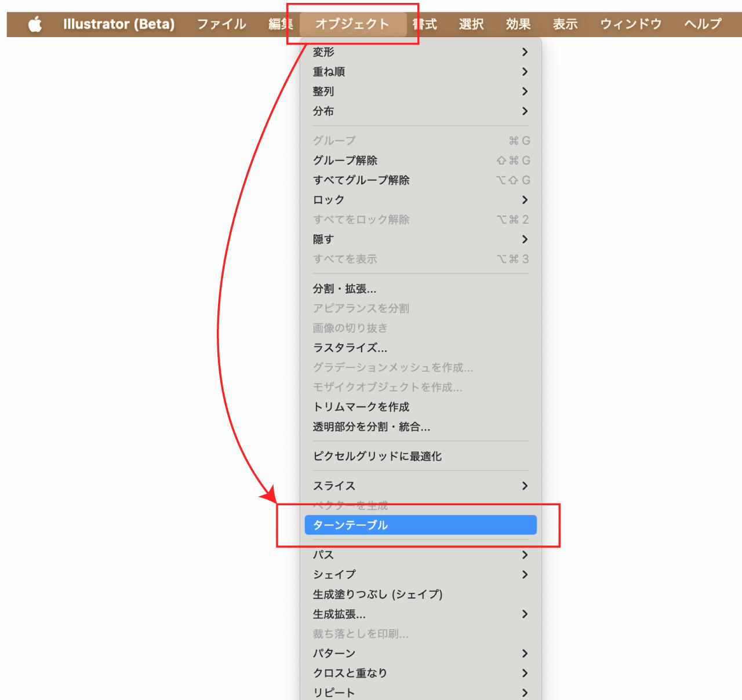Expand the クロスと重なり submenu
742x700 pixels.
tap(421, 673)
